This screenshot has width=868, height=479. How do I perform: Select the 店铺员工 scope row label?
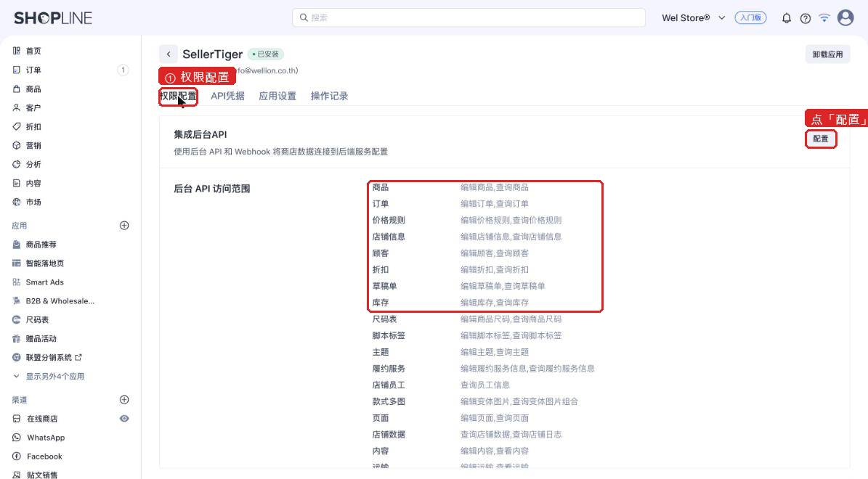(x=389, y=385)
